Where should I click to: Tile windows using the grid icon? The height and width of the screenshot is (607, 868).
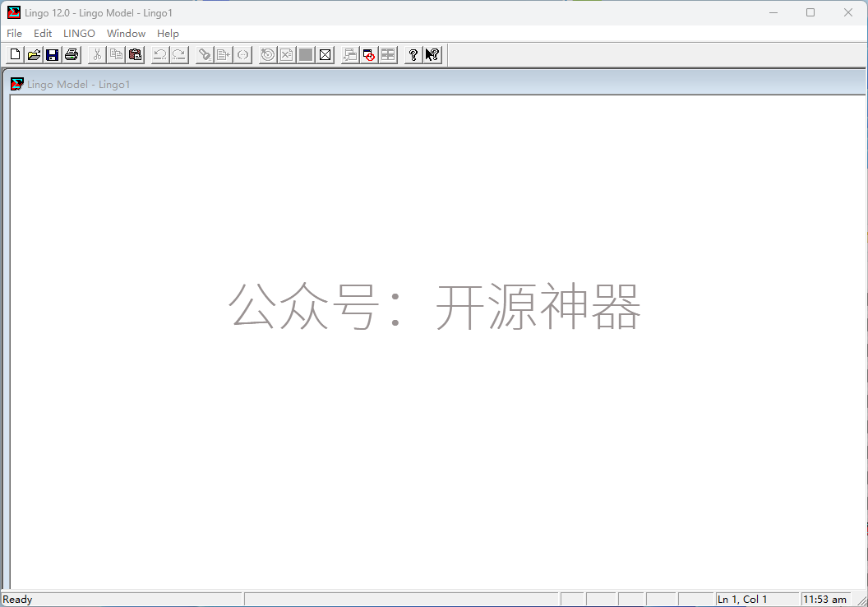pos(388,55)
